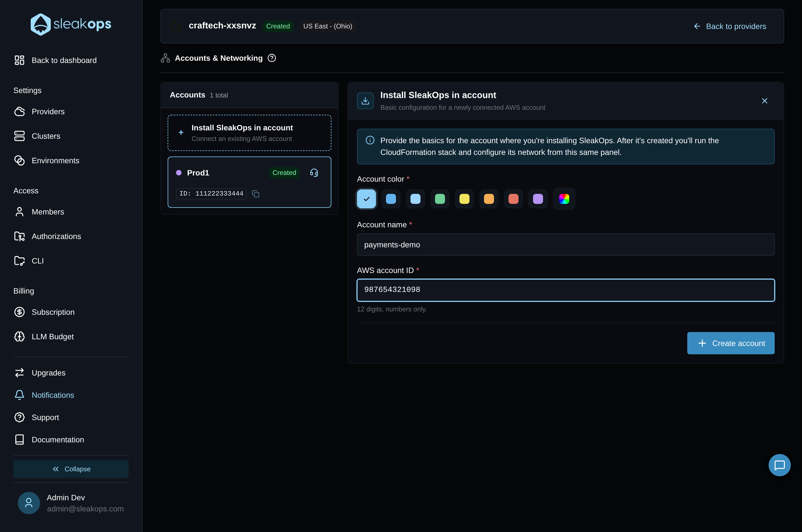Choose the yellow account color swatch

(x=464, y=199)
